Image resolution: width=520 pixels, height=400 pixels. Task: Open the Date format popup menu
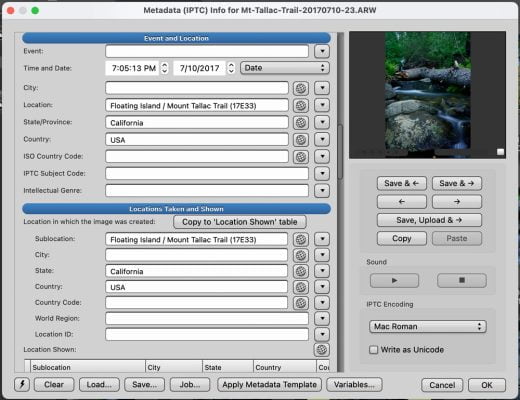[285, 68]
